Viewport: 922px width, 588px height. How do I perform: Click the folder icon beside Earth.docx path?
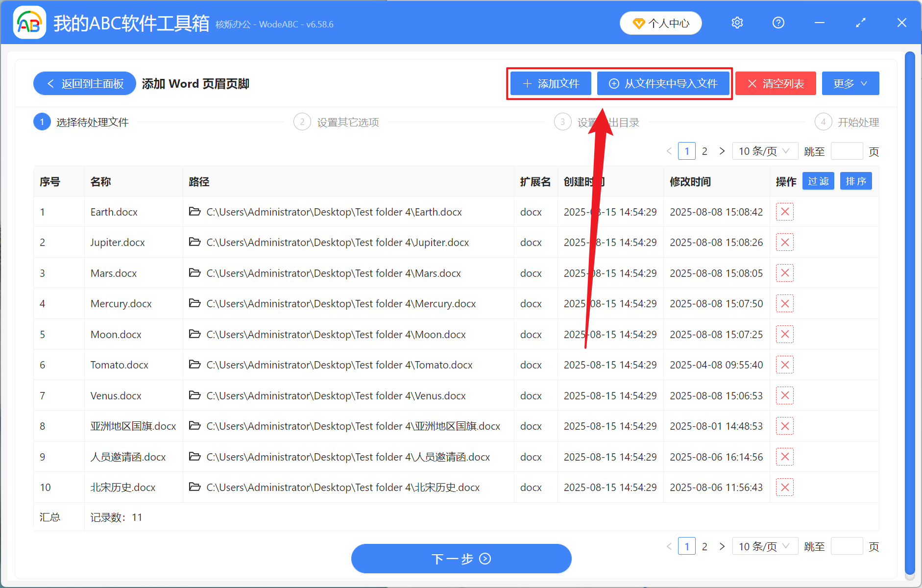click(194, 212)
